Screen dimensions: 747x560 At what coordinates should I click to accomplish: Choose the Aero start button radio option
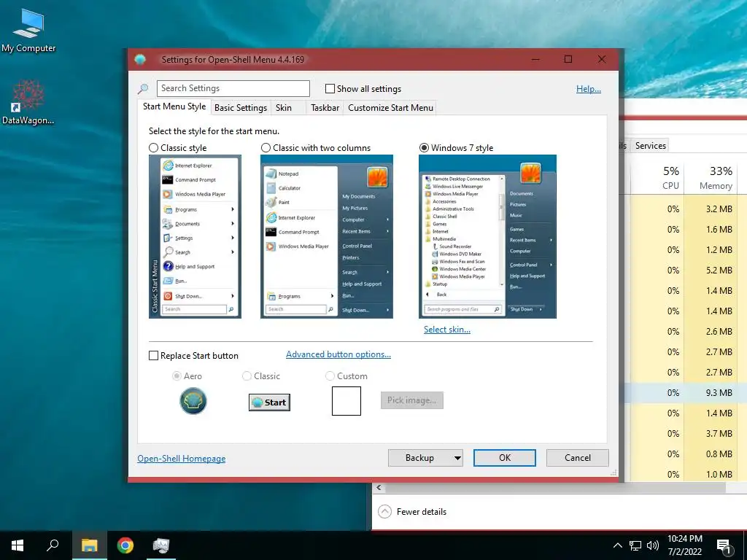pyautogui.click(x=177, y=376)
